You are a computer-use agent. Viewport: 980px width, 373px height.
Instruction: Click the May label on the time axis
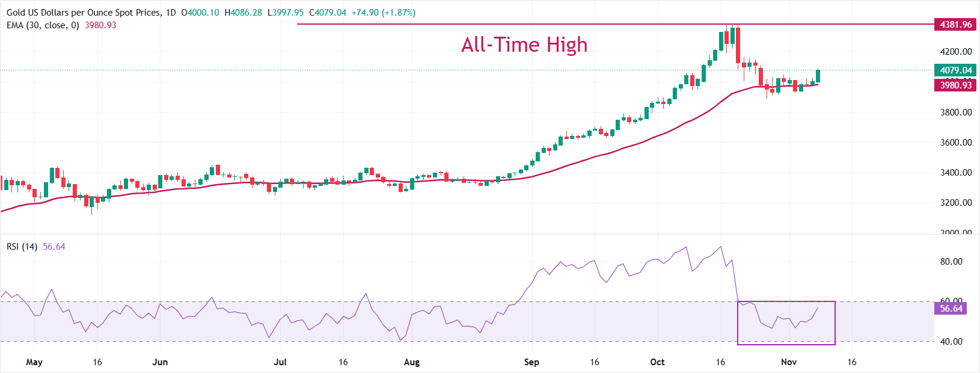tap(34, 362)
